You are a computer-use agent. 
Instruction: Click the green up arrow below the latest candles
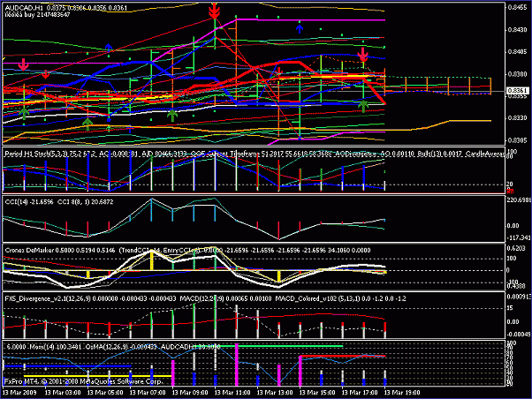click(364, 106)
